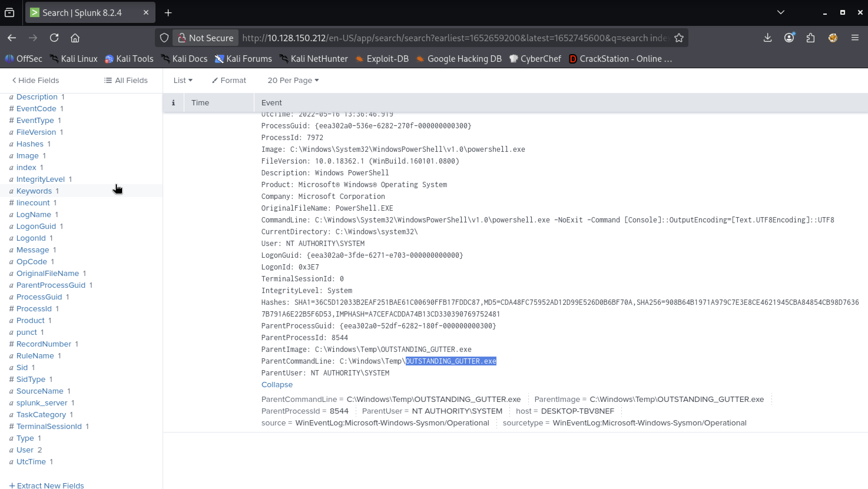Click the Not Secure site info indicator
868x489 pixels.
[206, 38]
